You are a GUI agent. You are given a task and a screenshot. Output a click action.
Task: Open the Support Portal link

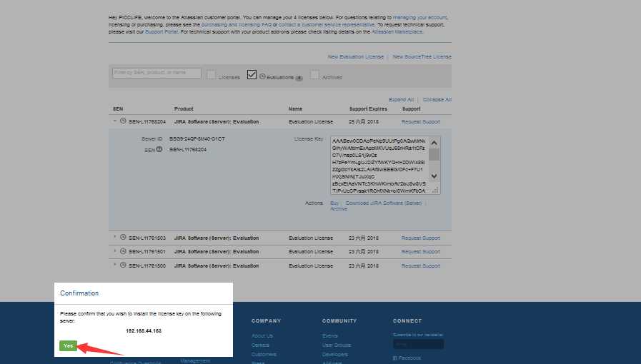pos(162,31)
